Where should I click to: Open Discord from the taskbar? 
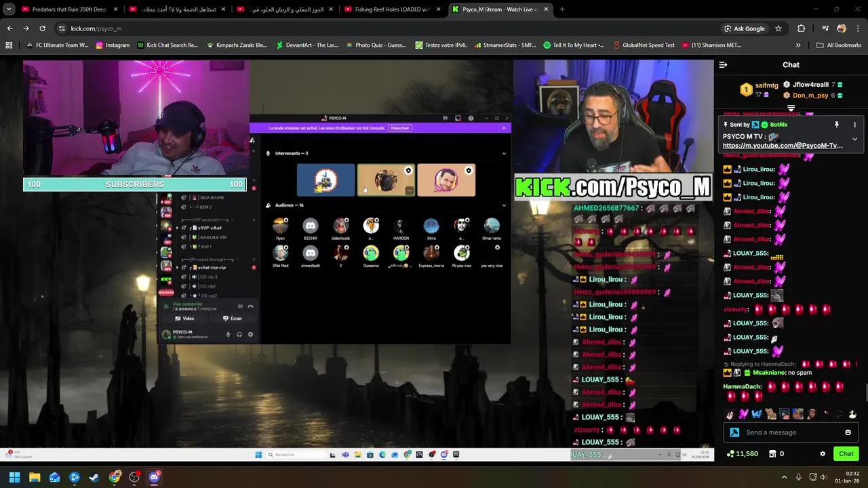(x=154, y=477)
